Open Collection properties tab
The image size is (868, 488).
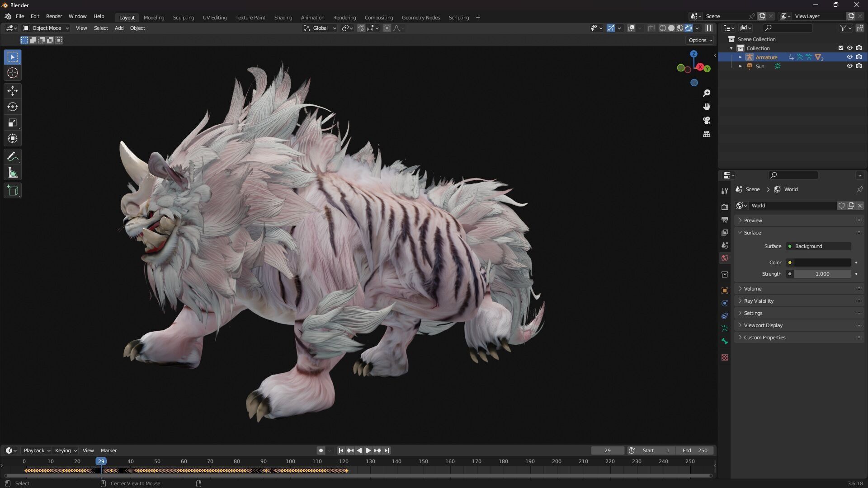[725, 274]
